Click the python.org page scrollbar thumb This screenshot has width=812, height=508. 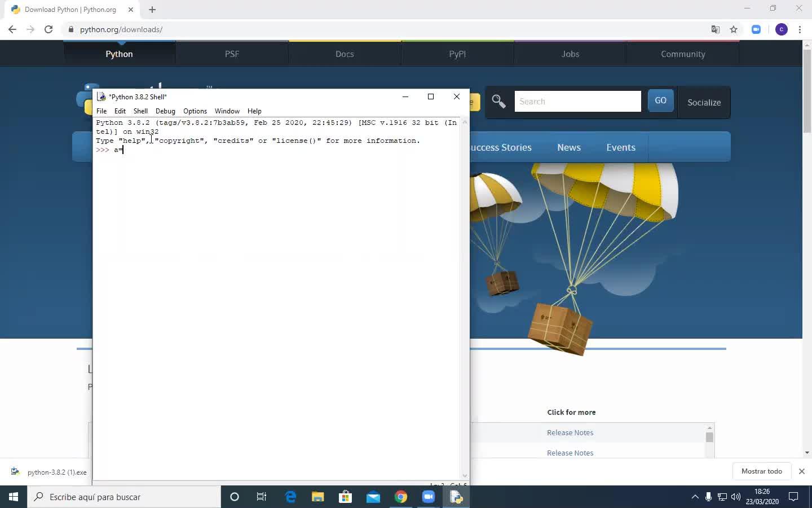pos(807,91)
